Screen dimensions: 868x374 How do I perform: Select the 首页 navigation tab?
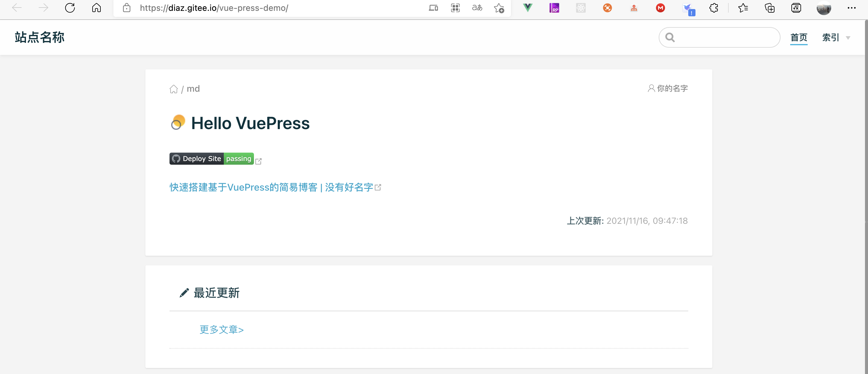pyautogui.click(x=799, y=37)
